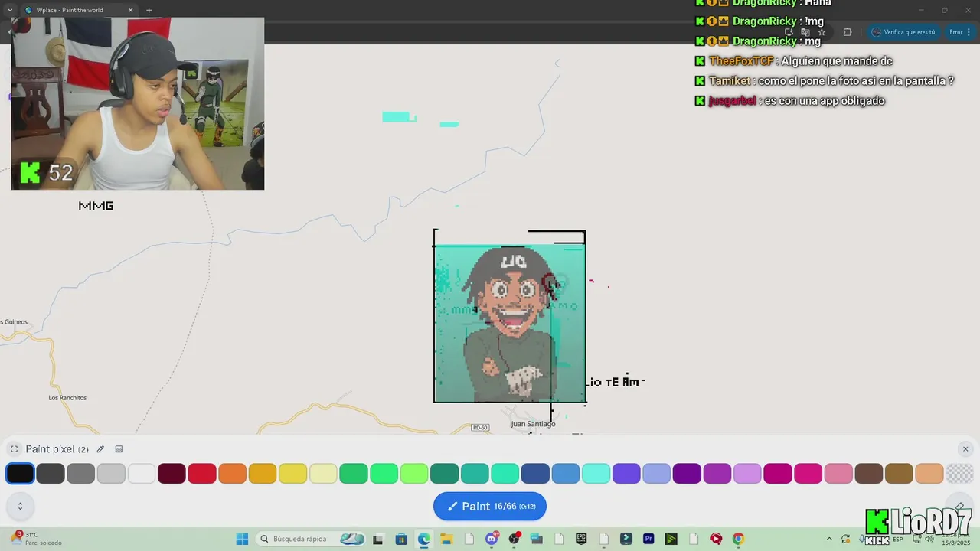Click the Los Ranchitos map label
The height and width of the screenshot is (551, 980).
[67, 398]
